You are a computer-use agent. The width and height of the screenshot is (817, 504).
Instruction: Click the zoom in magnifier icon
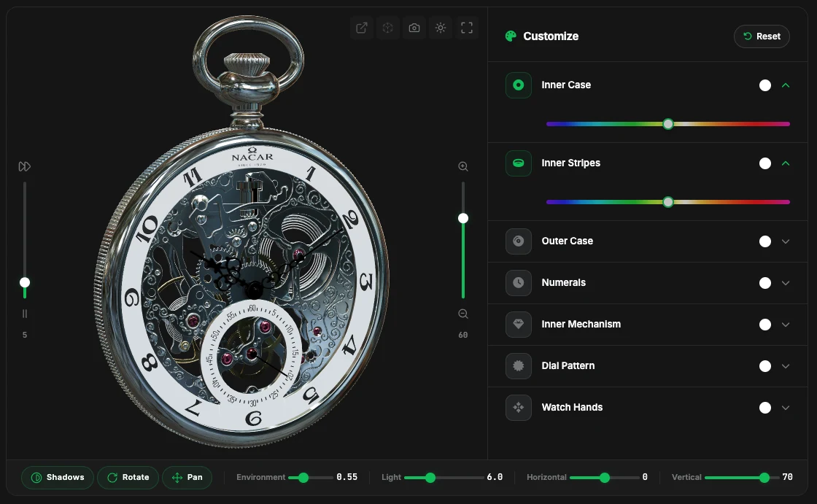(x=462, y=166)
